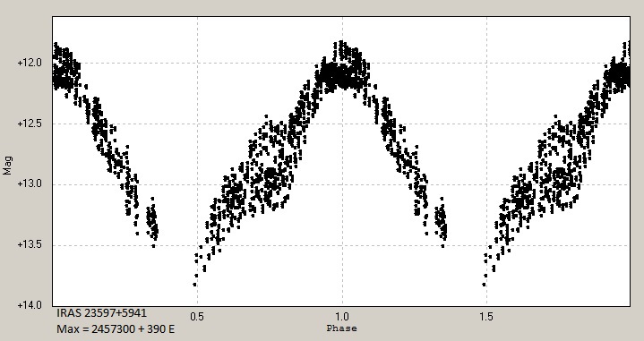Click where the 0.5 phase gridline crosses +12.5
The image size is (644, 341).
pos(198,124)
